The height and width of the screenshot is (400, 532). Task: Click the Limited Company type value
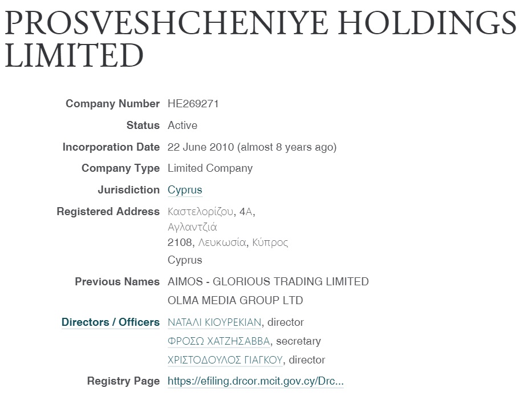click(210, 168)
